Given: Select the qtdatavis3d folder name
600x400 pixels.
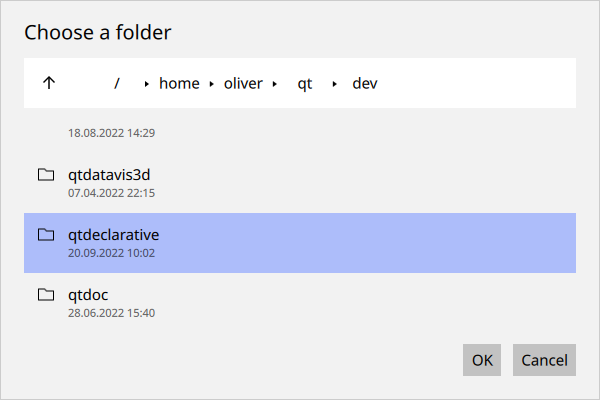Looking at the screenshot, I should [109, 175].
